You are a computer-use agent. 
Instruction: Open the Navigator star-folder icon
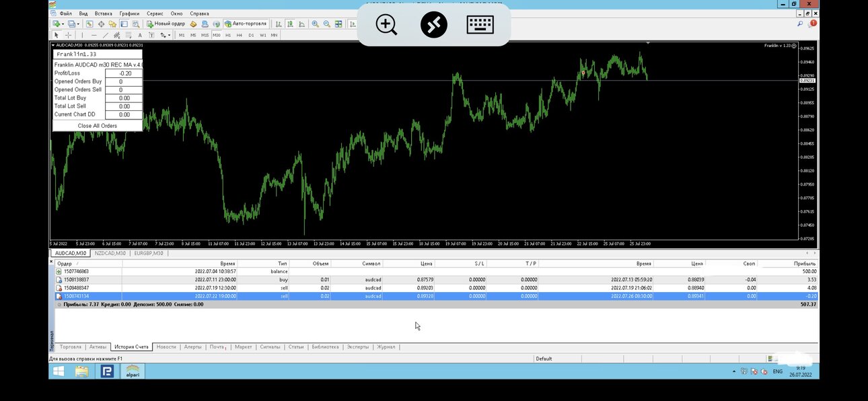coord(112,24)
